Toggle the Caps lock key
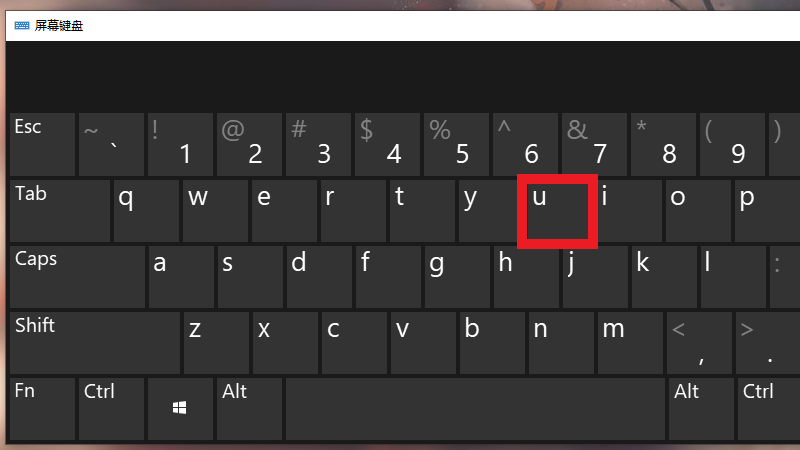This screenshot has width=800, height=450. (x=77, y=277)
